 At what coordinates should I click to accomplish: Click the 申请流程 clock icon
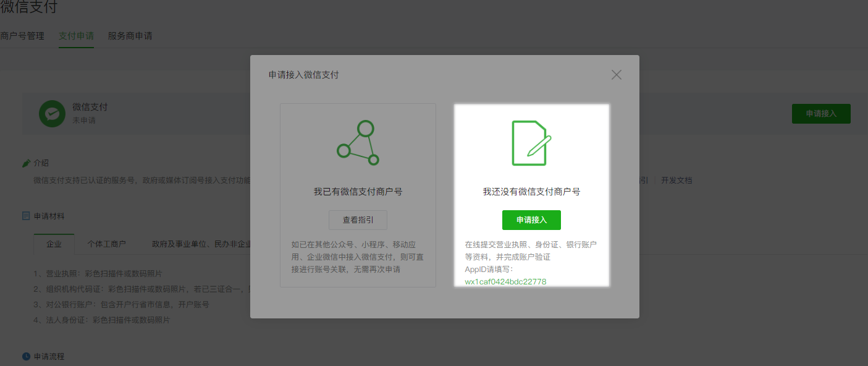(26, 357)
